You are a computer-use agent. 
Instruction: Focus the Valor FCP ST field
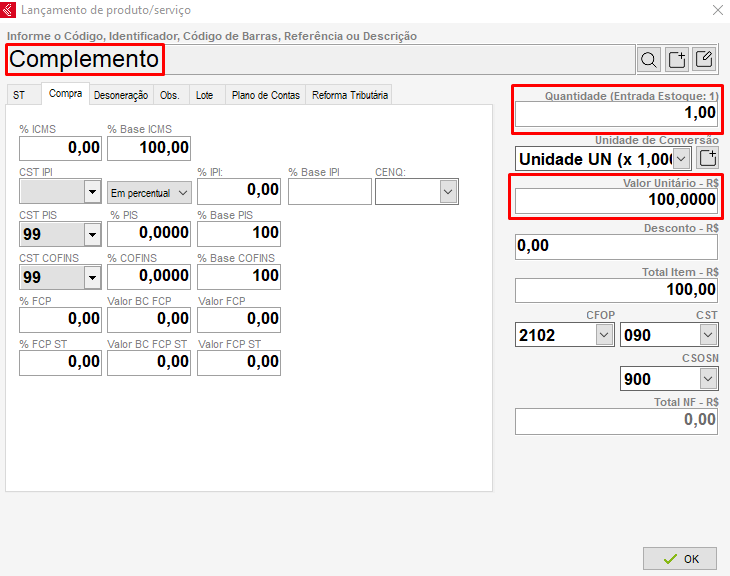pos(239,362)
